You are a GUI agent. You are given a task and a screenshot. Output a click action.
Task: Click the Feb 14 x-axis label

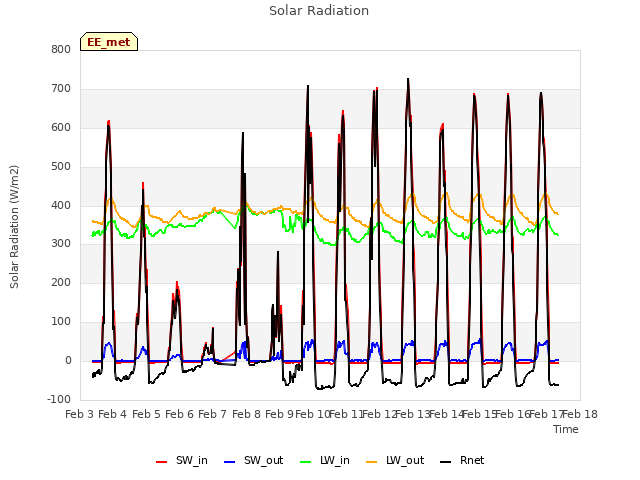[447, 414]
